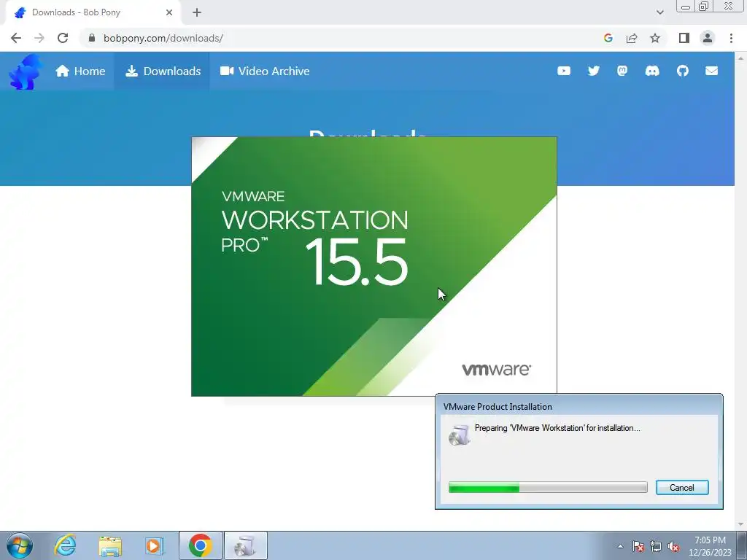
Task: Click the installation progress bar
Action: tap(548, 487)
